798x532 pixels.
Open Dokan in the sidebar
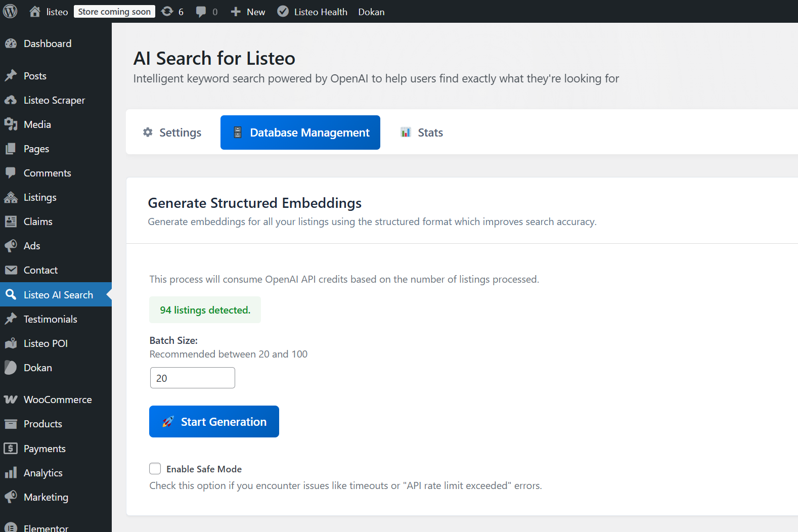37,368
